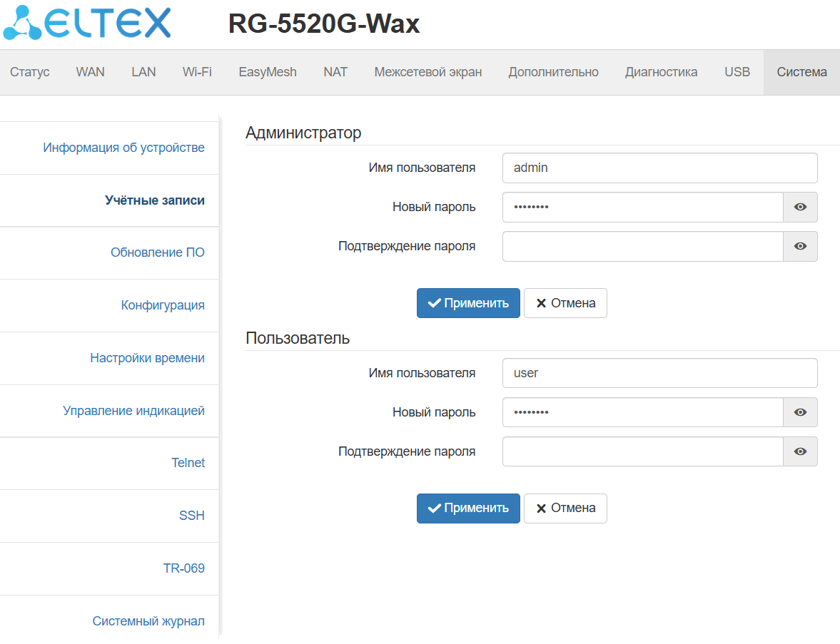
Task: Open the LAN tab
Action: click(143, 72)
